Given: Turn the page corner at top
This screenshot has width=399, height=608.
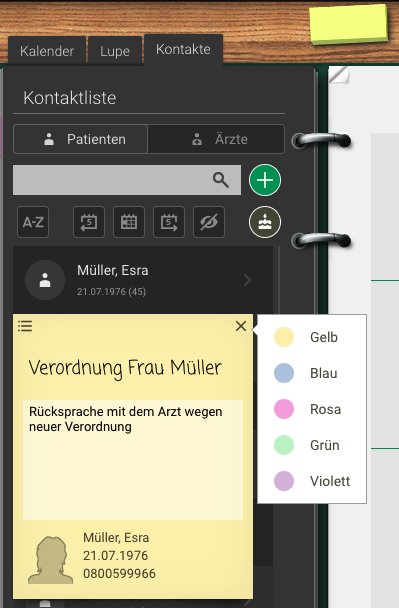Looking at the screenshot, I should (339, 74).
